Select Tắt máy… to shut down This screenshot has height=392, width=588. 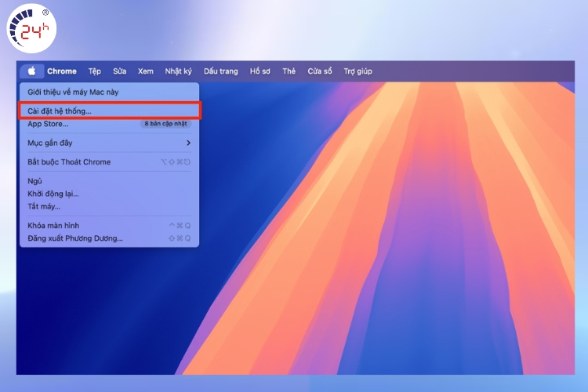click(x=44, y=206)
